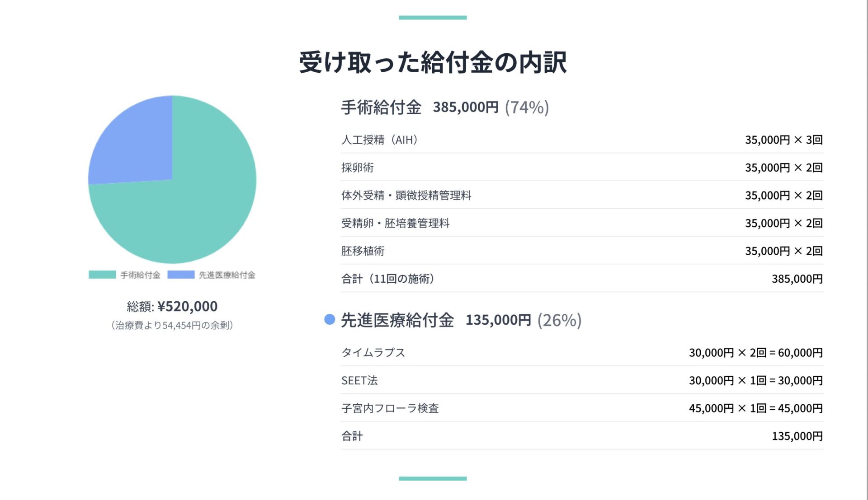Click the 手術給付金 legend label text

click(140, 275)
